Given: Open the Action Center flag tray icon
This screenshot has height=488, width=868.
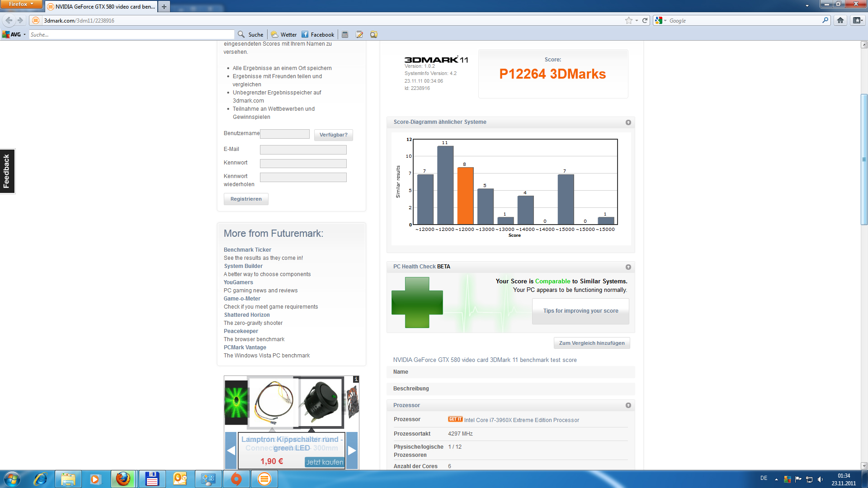Looking at the screenshot, I should (x=798, y=479).
